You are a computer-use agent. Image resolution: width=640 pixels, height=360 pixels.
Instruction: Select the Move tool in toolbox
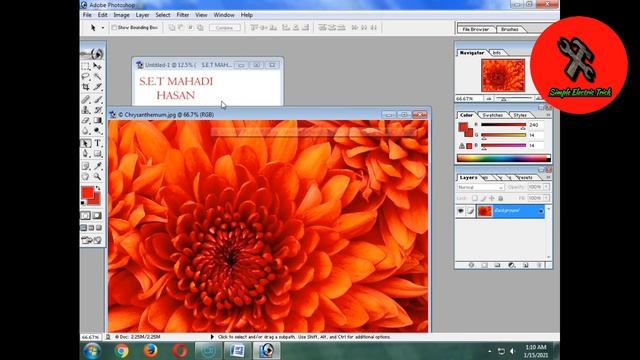(x=97, y=66)
